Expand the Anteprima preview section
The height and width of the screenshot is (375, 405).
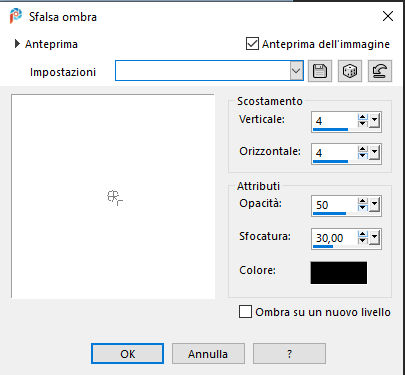pos(17,44)
